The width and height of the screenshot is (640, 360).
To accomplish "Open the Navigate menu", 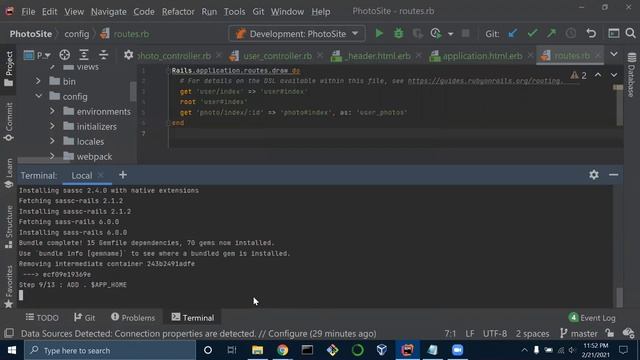I will coord(109,11).
